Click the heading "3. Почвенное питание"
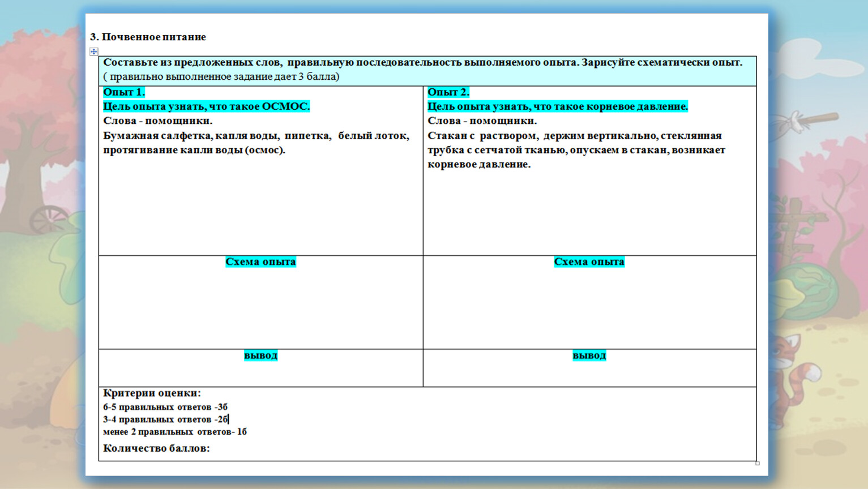 (x=148, y=37)
